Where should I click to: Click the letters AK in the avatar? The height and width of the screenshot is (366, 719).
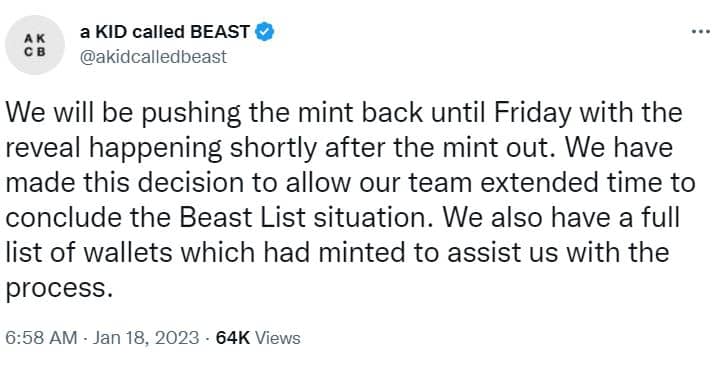35,39
